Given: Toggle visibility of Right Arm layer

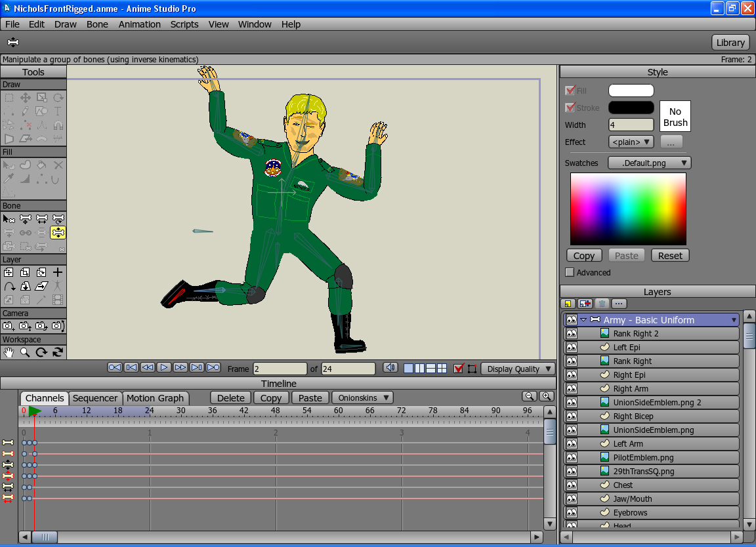Looking at the screenshot, I should [x=572, y=389].
